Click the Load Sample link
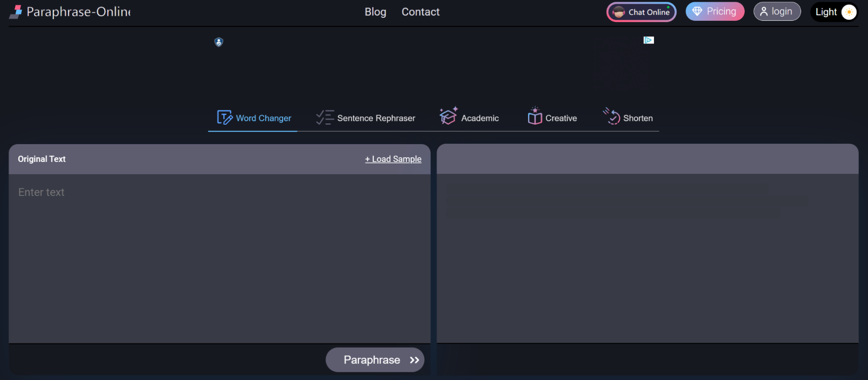The width and height of the screenshot is (868, 380). coord(393,159)
